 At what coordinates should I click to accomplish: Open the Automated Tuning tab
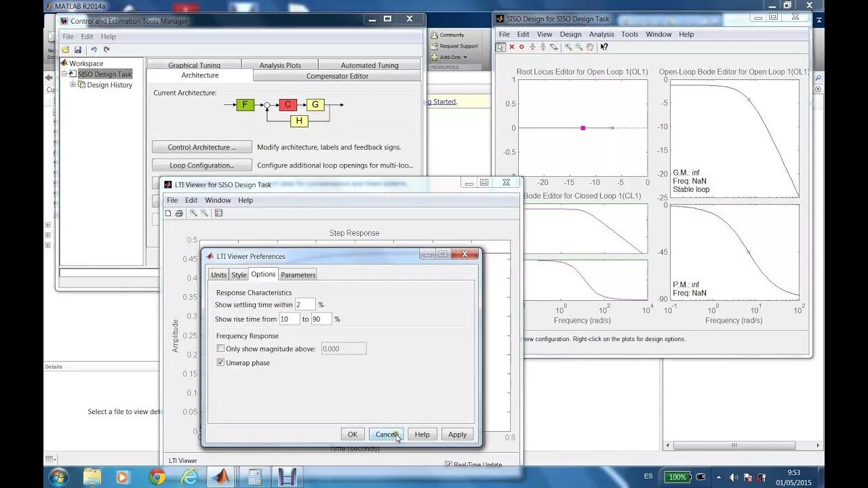(x=370, y=65)
